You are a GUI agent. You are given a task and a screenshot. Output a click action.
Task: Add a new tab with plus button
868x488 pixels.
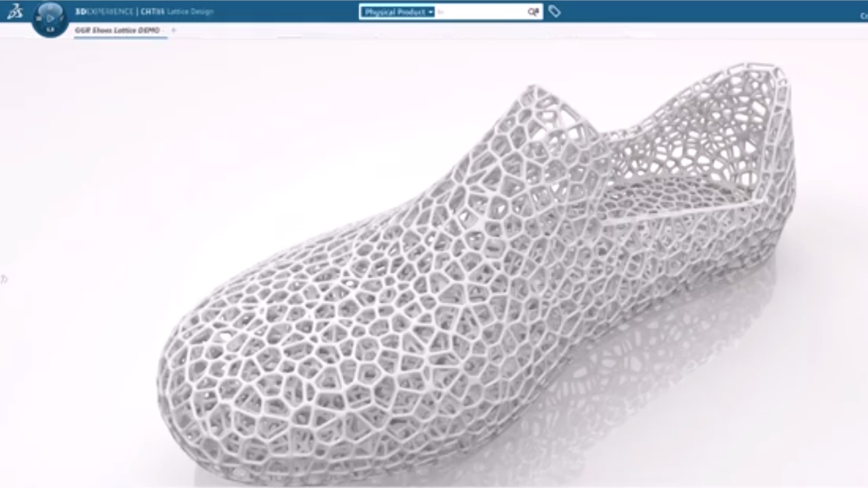click(x=174, y=30)
